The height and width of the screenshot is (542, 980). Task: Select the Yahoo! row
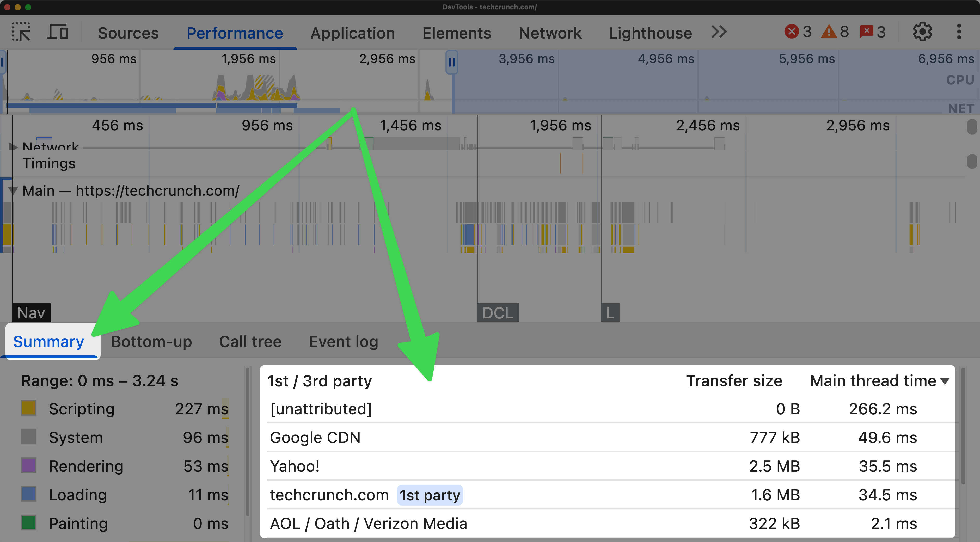(611, 466)
